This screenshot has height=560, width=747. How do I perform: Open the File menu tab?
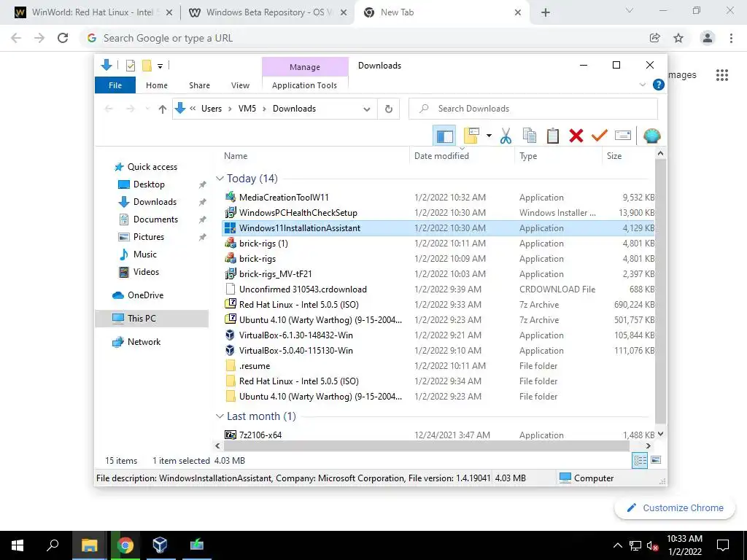coord(115,85)
